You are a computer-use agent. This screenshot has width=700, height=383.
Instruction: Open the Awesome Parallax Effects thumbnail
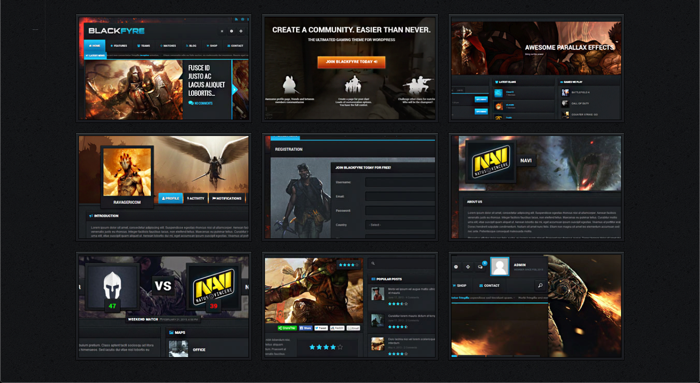536,68
